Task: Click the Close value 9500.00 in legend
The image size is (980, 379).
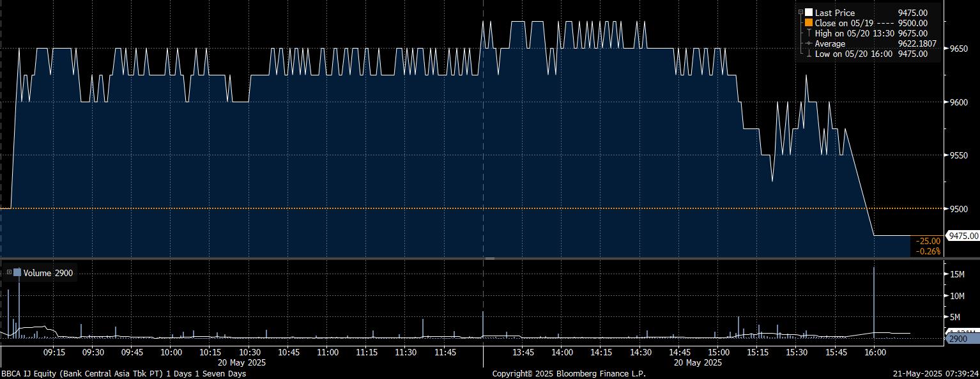Action: pyautogui.click(x=913, y=23)
